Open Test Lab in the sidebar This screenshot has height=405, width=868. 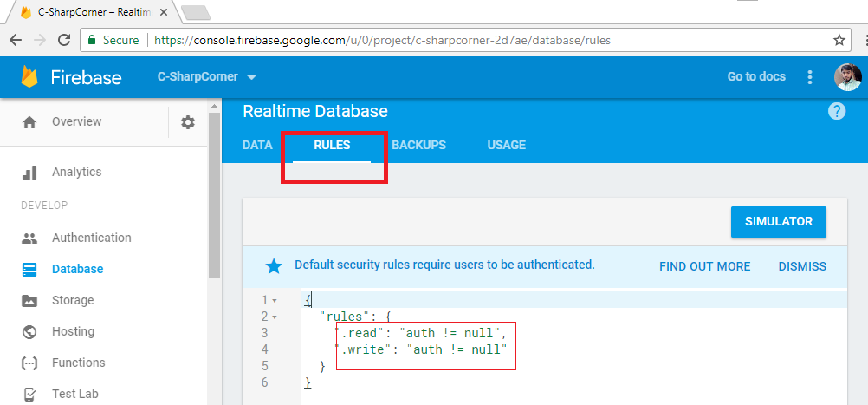(75, 395)
